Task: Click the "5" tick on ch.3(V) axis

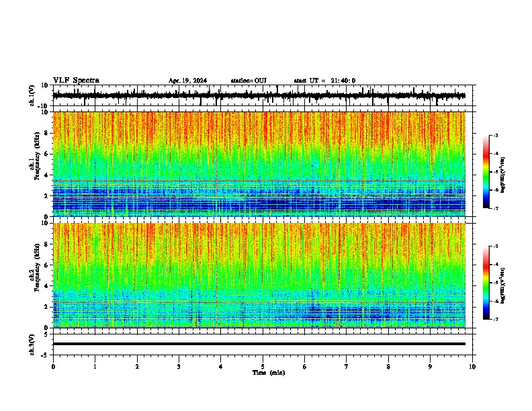Action: coord(46,334)
